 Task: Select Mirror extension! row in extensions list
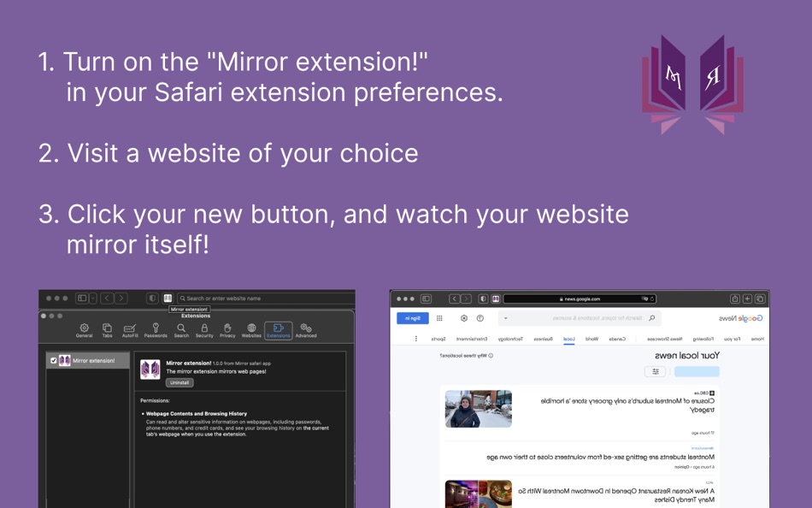click(x=87, y=360)
